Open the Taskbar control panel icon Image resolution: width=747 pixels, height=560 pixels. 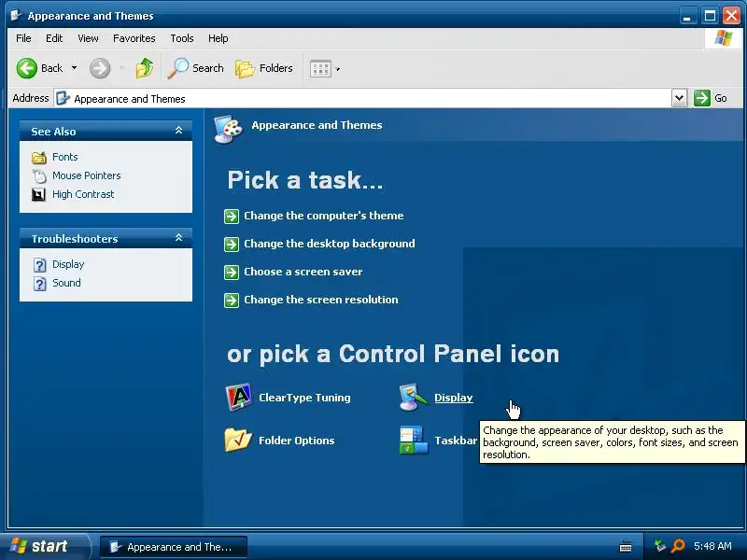tap(414, 440)
